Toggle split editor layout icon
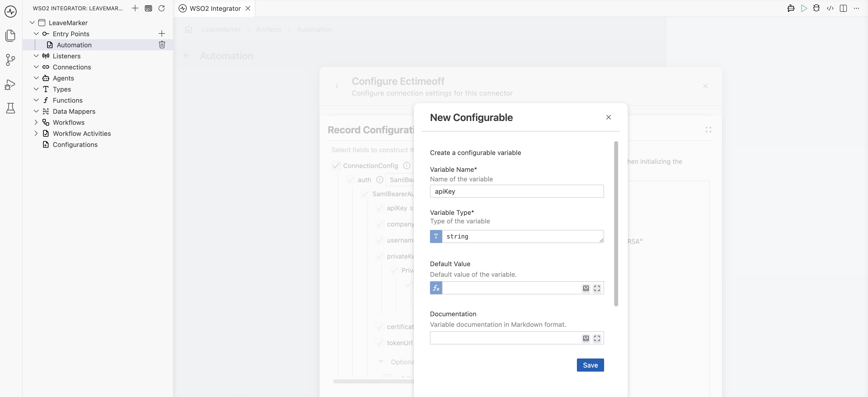The height and width of the screenshot is (397, 868). pyautogui.click(x=843, y=8)
